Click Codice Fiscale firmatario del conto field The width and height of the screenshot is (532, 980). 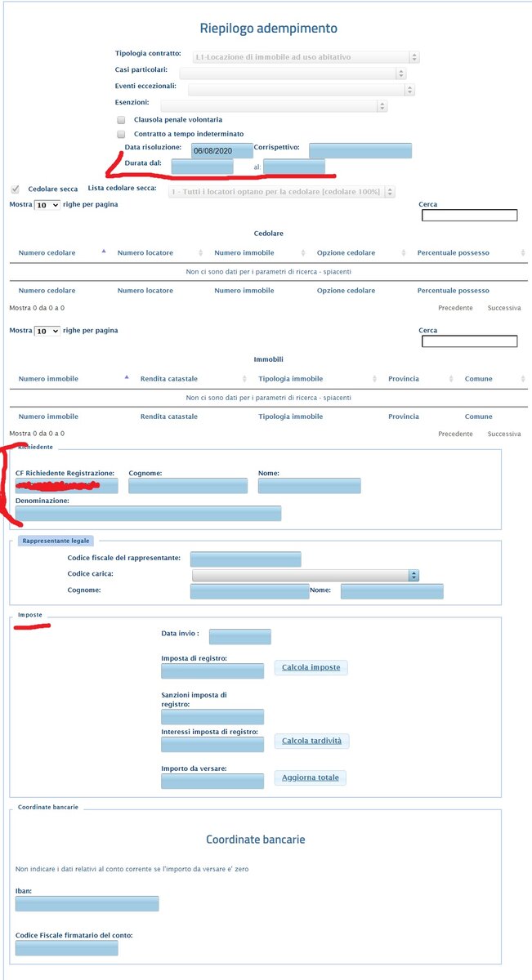tap(67, 947)
